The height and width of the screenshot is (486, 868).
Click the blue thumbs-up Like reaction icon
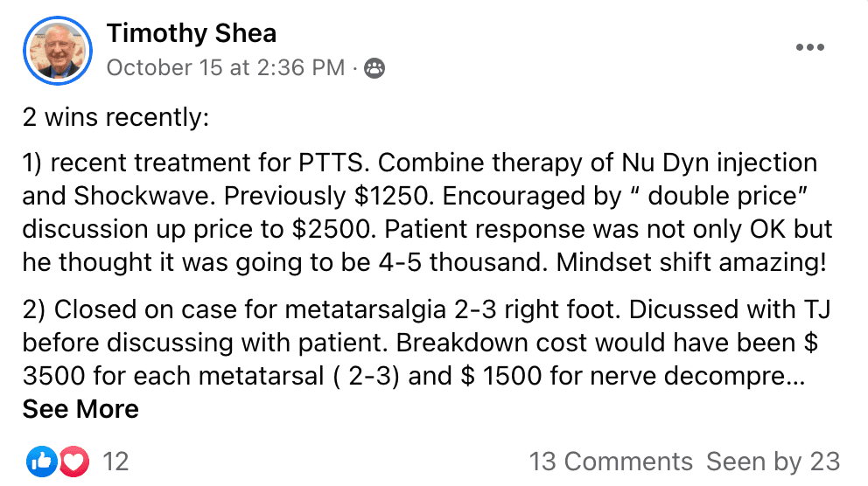(x=41, y=462)
